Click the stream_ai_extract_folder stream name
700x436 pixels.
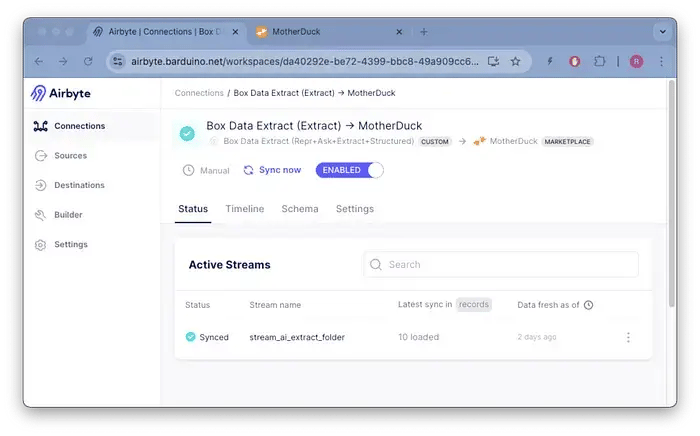tap(297, 337)
